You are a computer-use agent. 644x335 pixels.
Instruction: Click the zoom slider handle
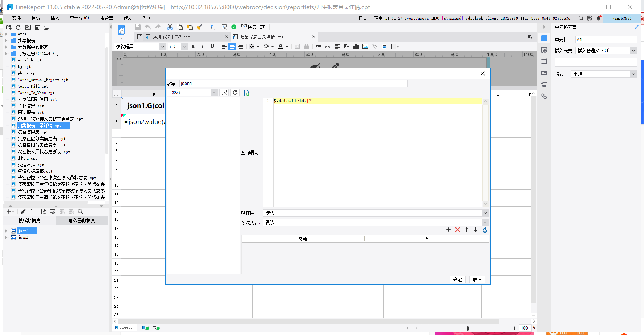pyautogui.click(x=467, y=328)
